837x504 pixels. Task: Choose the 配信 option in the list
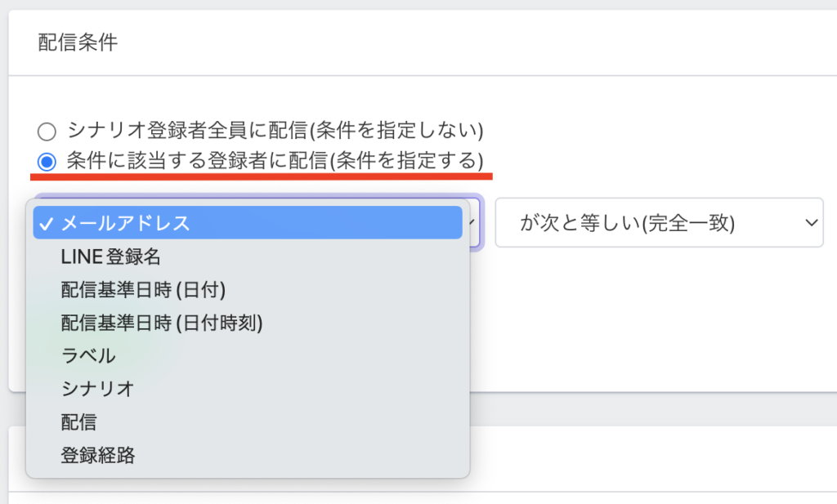78,422
